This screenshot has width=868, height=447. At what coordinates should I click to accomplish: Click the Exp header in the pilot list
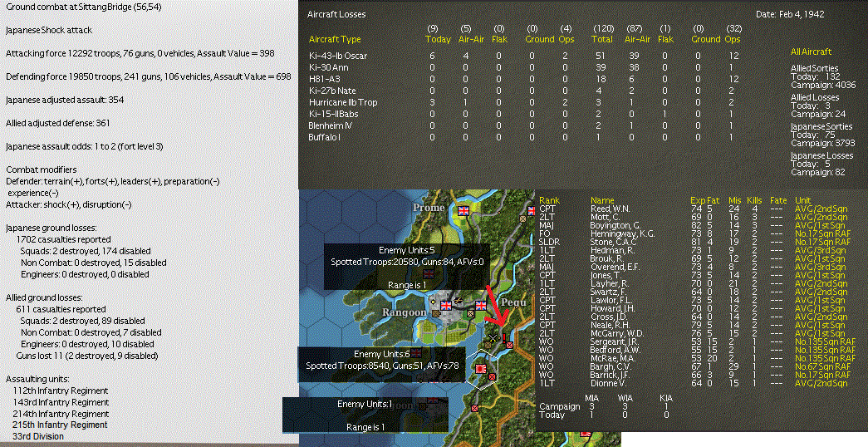tap(698, 200)
